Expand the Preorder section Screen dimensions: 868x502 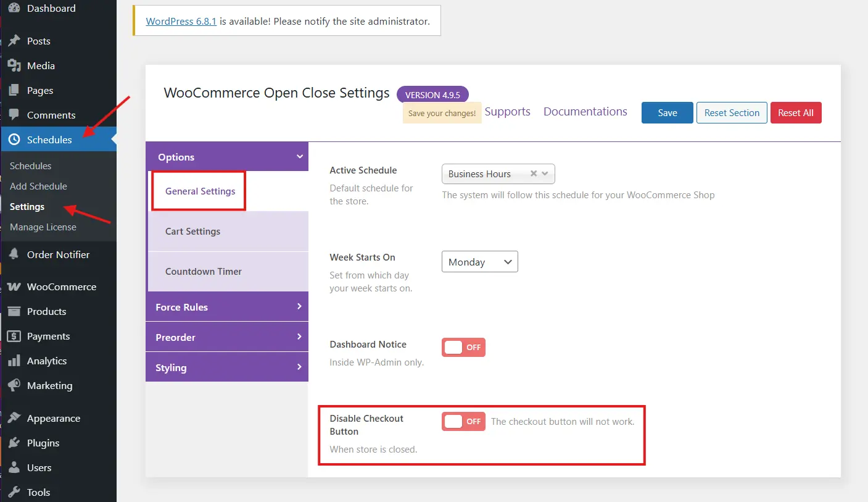(x=227, y=337)
